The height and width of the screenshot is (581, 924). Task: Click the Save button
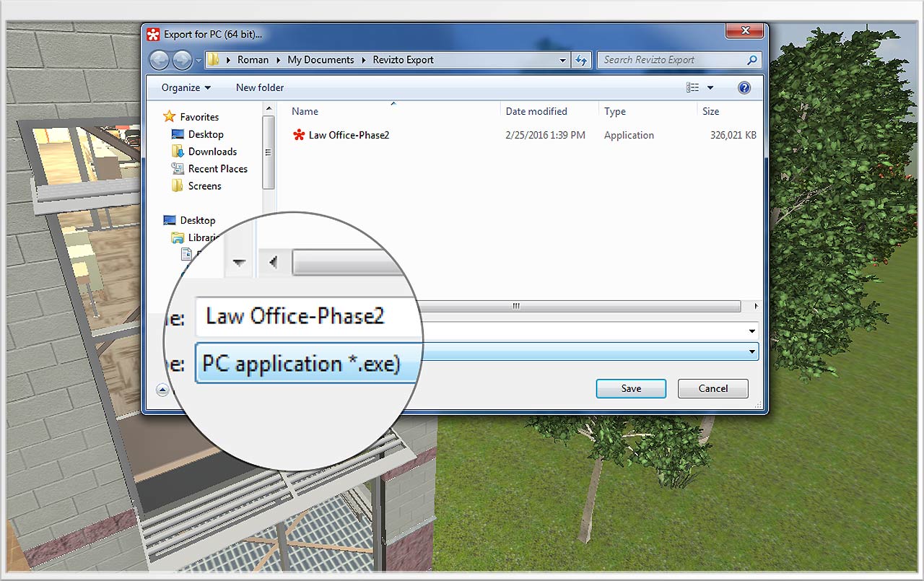click(630, 388)
